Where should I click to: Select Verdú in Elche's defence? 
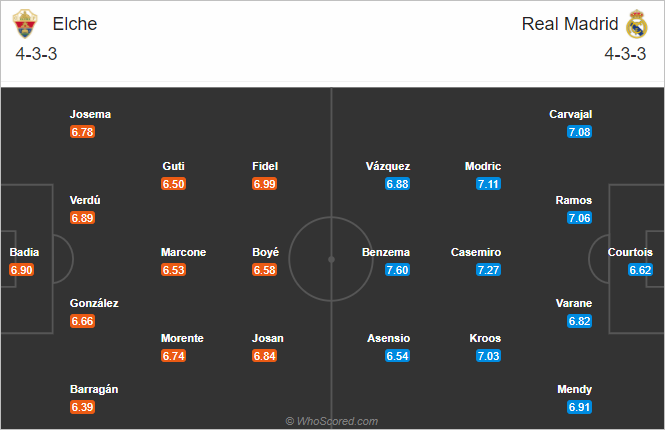(x=85, y=200)
